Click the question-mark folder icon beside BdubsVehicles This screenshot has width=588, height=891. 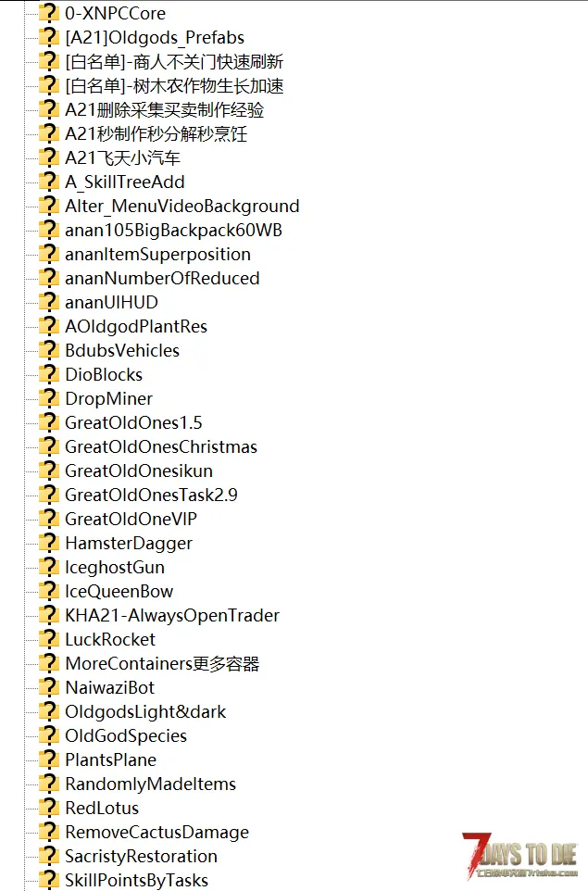pyautogui.click(x=49, y=350)
